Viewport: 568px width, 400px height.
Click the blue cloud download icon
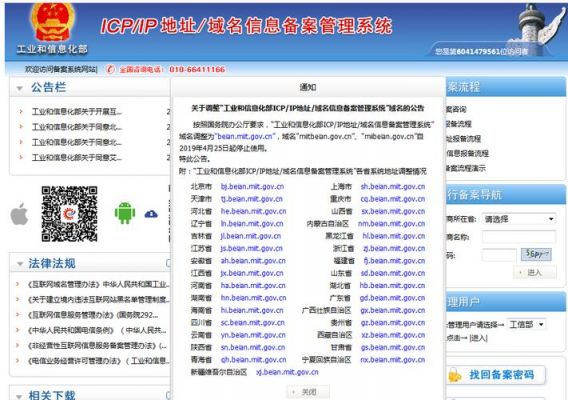pyautogui.click(x=151, y=214)
